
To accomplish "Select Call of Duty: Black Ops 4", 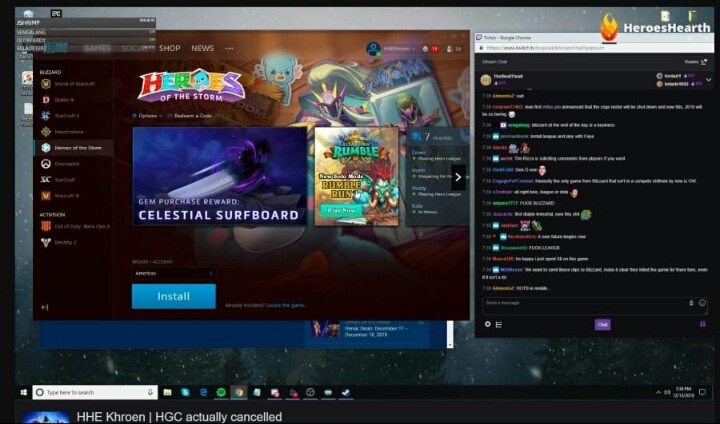I will pyautogui.click(x=76, y=226).
